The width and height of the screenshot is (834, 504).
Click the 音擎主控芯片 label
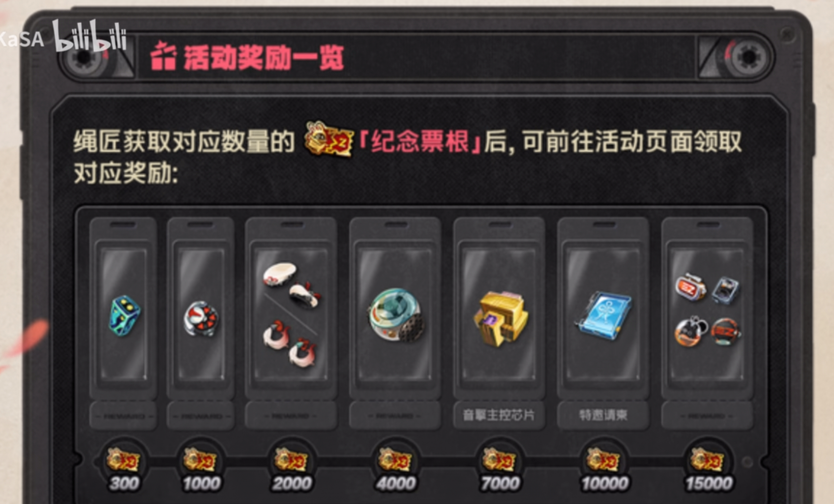499,415
